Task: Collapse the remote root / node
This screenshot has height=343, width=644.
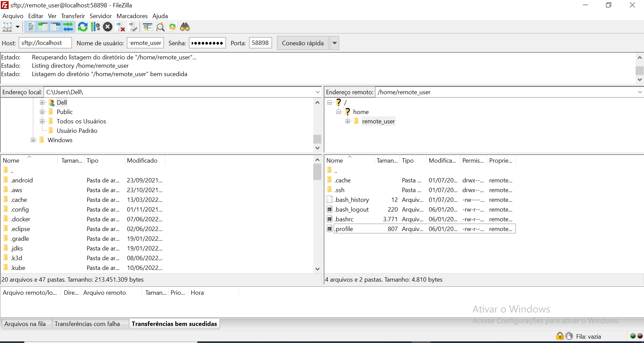Action: (x=330, y=102)
